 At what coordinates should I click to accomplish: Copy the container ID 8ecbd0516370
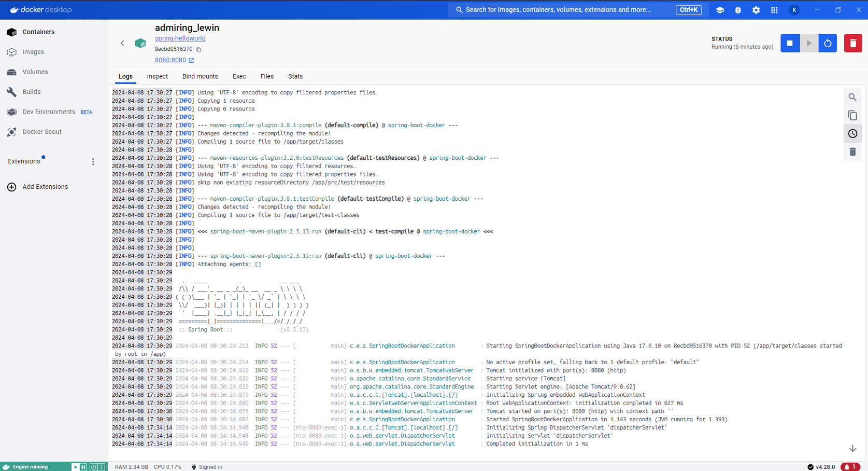(199, 50)
